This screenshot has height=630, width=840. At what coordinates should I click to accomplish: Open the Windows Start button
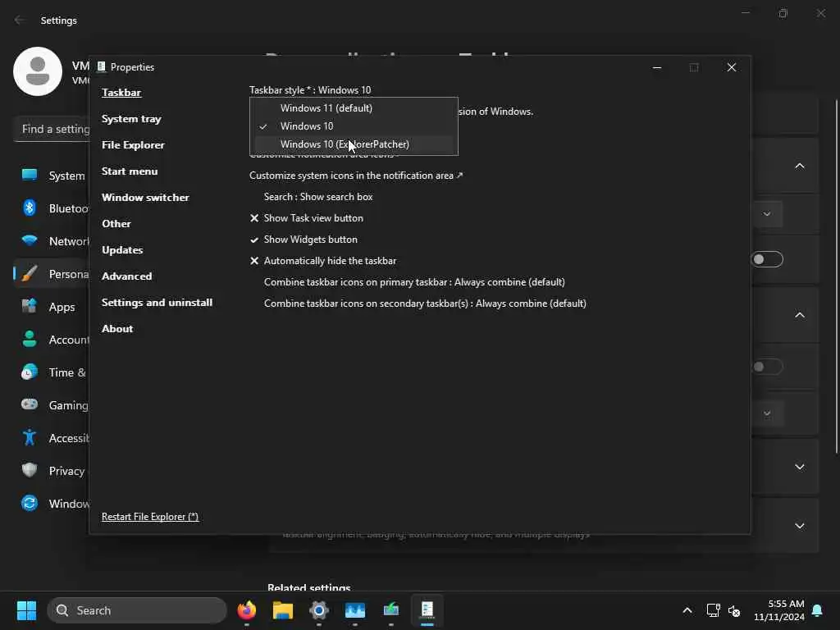(x=26, y=610)
